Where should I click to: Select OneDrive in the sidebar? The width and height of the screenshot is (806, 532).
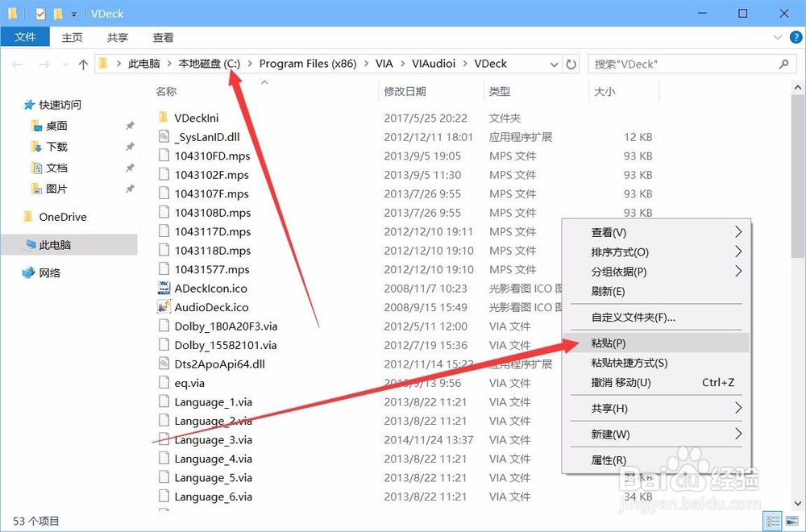pos(63,217)
